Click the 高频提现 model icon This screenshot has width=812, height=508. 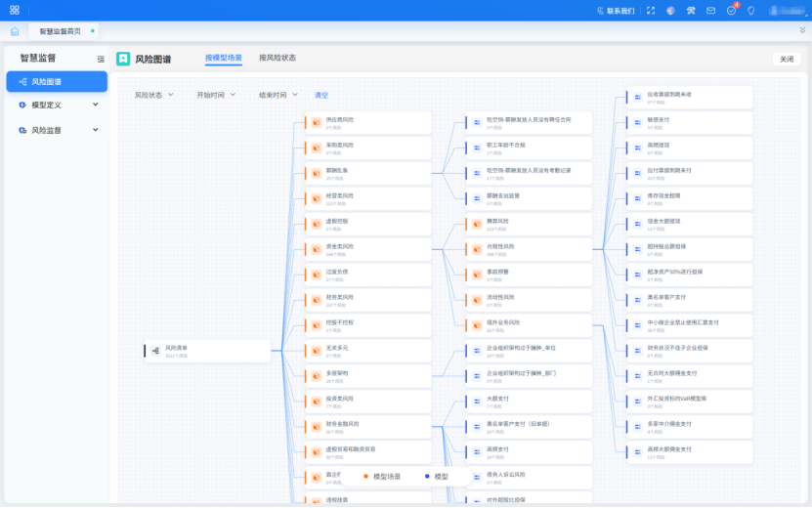[637, 148]
